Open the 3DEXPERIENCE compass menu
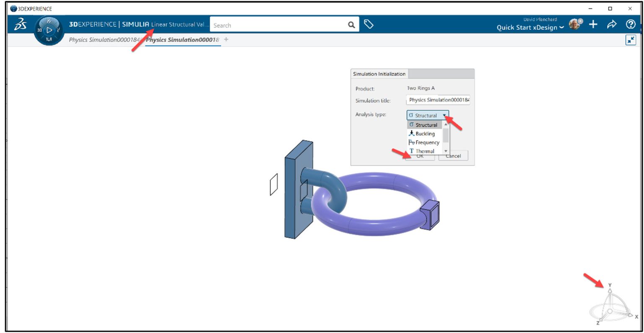644x333 pixels. point(49,29)
